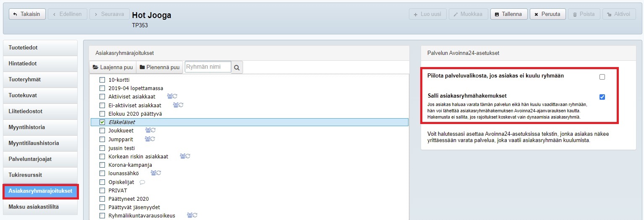Switch to the Palveluntarjoajat tab

[x=40, y=159]
